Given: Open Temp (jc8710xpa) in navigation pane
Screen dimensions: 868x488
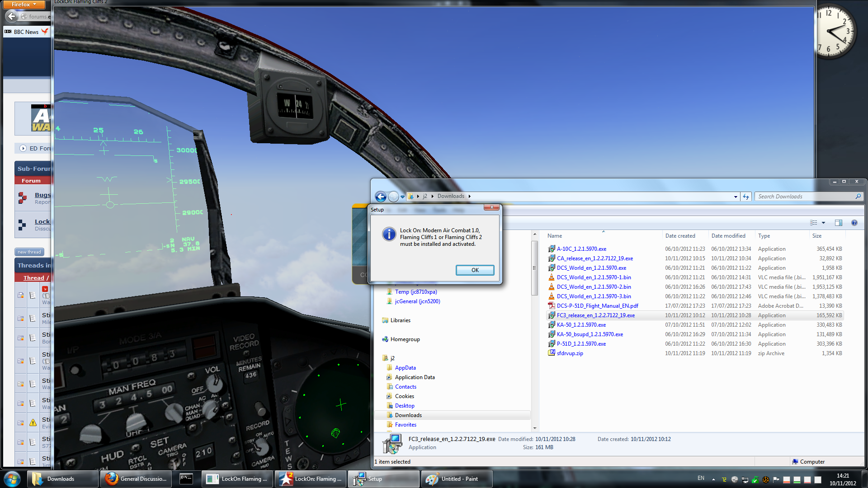Looking at the screenshot, I should point(415,292).
